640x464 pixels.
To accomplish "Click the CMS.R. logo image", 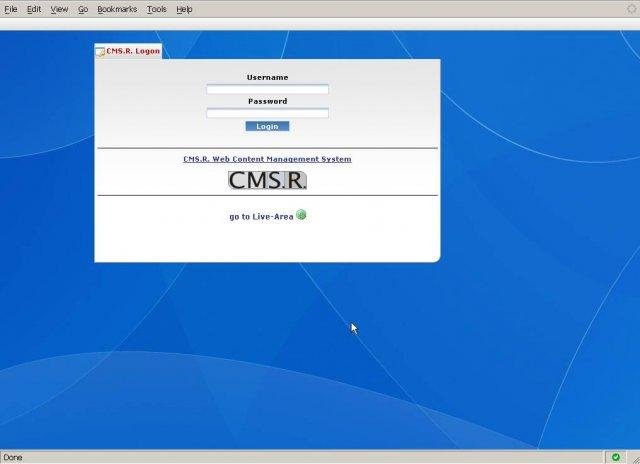I will click(267, 180).
